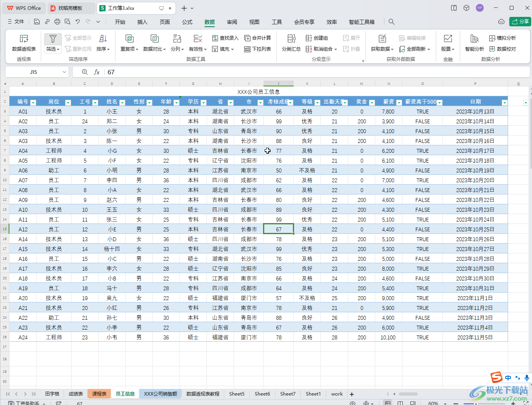Select column J header
Screen dimensions: 532x405
coord(278,84)
